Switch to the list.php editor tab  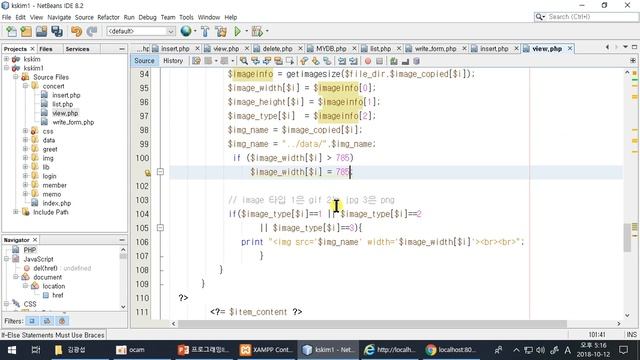click(380, 49)
